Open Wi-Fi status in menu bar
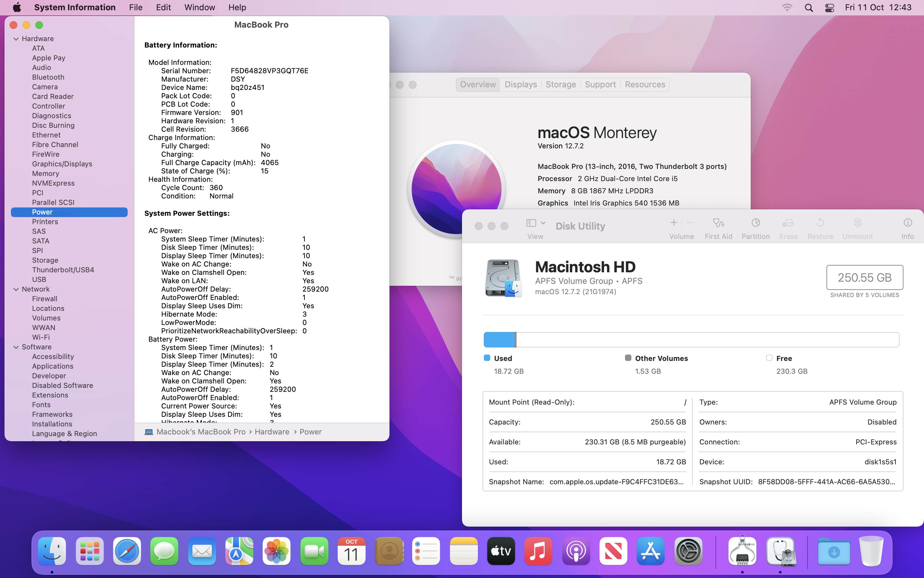The image size is (924, 578). click(787, 7)
